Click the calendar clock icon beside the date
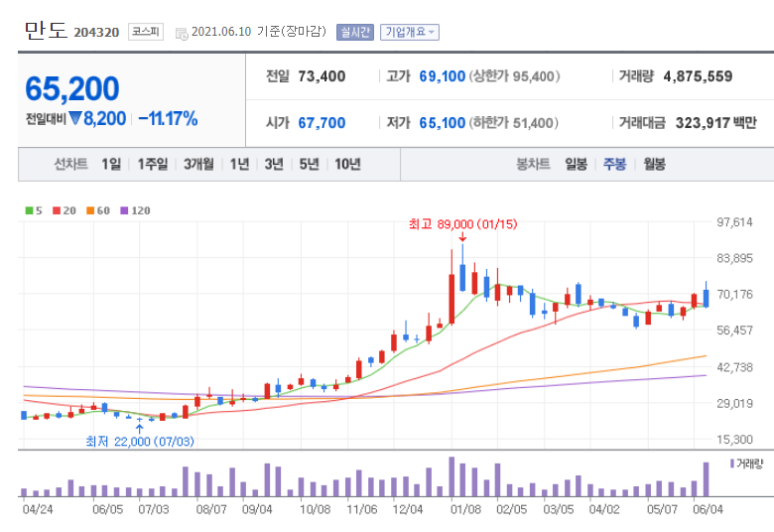 point(182,34)
